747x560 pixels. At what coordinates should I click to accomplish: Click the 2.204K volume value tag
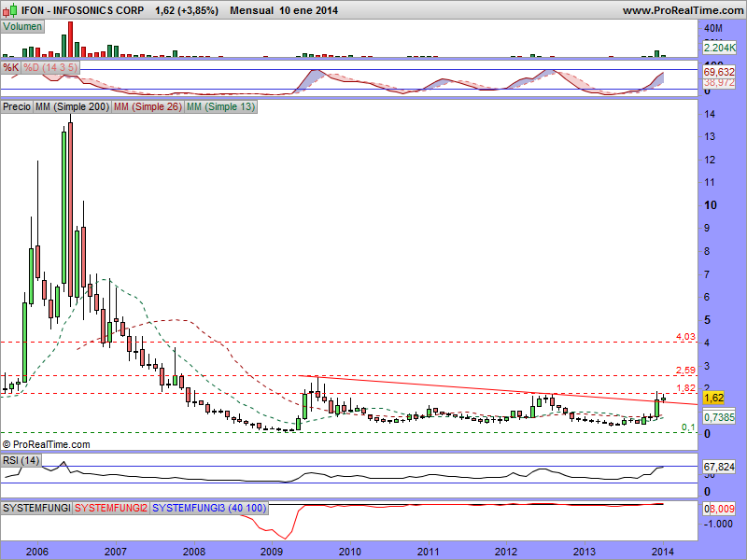719,48
